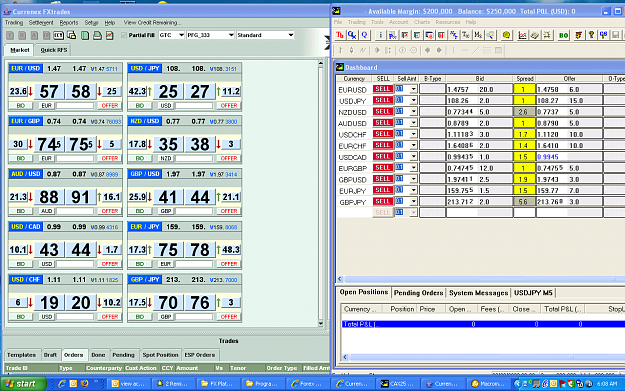Click the printer icon in FXtrades toolbar
Image resolution: width=625 pixels, height=391 pixels.
pyautogui.click(x=97, y=35)
